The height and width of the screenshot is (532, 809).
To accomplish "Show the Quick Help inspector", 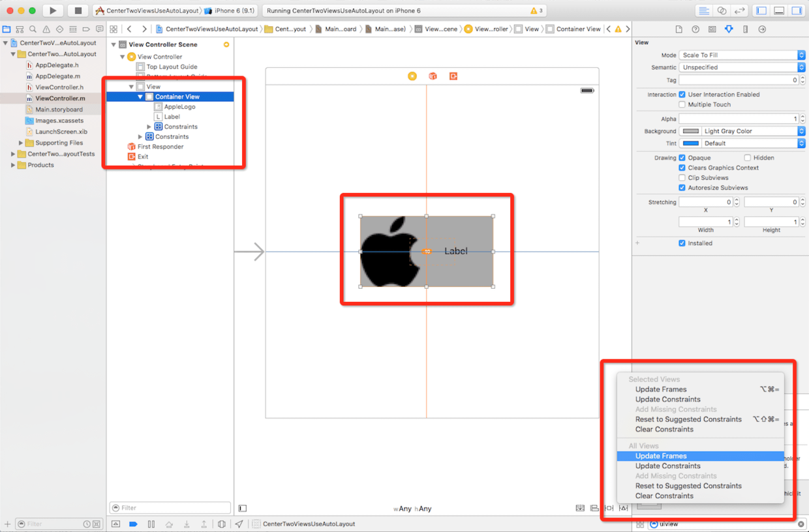I will coord(695,29).
